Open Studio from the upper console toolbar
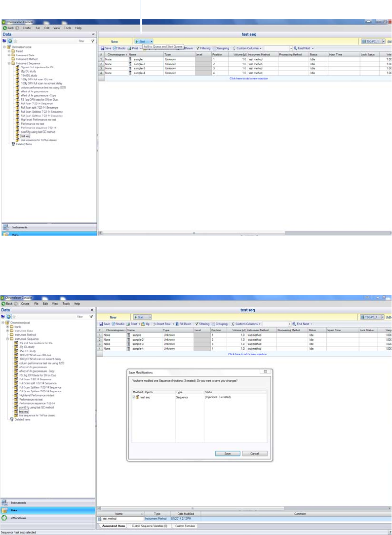Screen dimensions: 392x535 pyautogui.click(x=119, y=48)
